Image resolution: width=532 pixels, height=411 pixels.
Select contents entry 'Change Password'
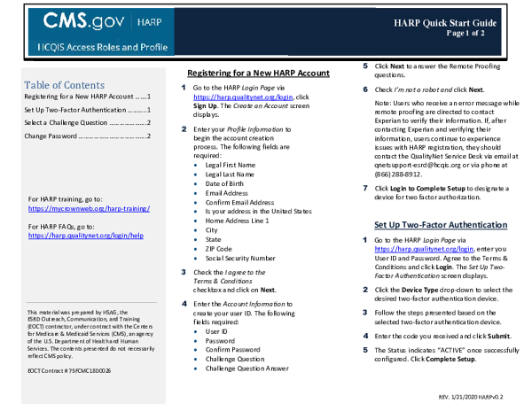click(87, 136)
